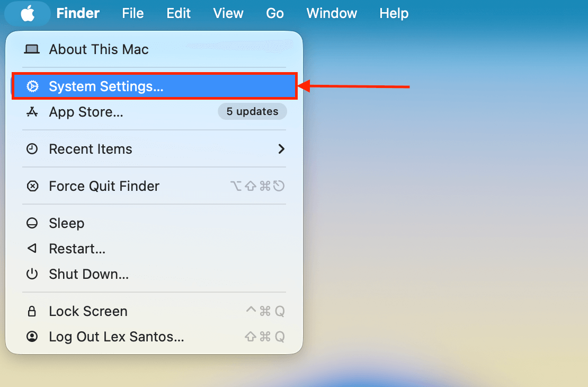The width and height of the screenshot is (588, 387).
Task: Click the Sleep moon icon
Action: tap(32, 223)
